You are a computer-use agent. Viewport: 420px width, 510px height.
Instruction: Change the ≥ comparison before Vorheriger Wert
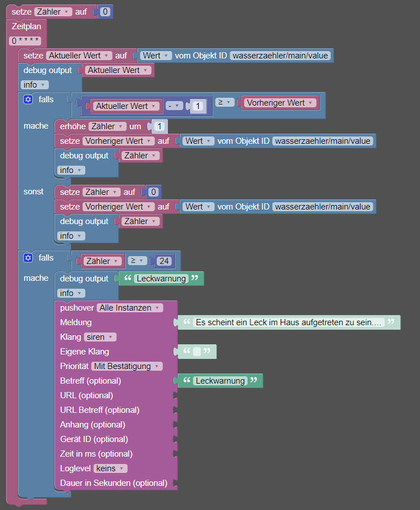224,102
